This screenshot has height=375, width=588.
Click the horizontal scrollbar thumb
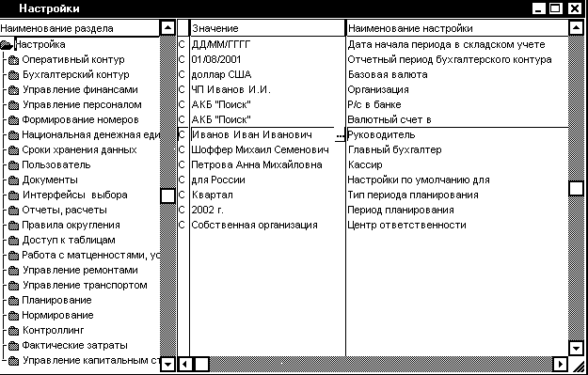201,364
